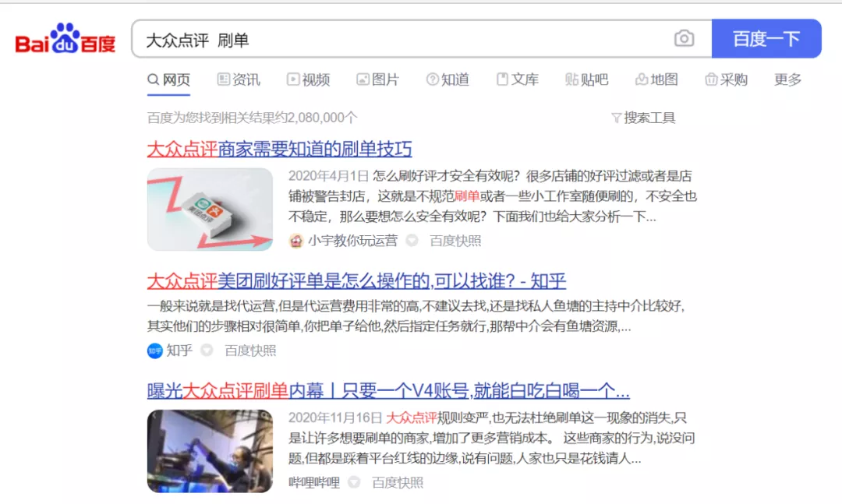Click the 知乎 source logo icon
Screen dimensions: 842x504
tap(154, 351)
